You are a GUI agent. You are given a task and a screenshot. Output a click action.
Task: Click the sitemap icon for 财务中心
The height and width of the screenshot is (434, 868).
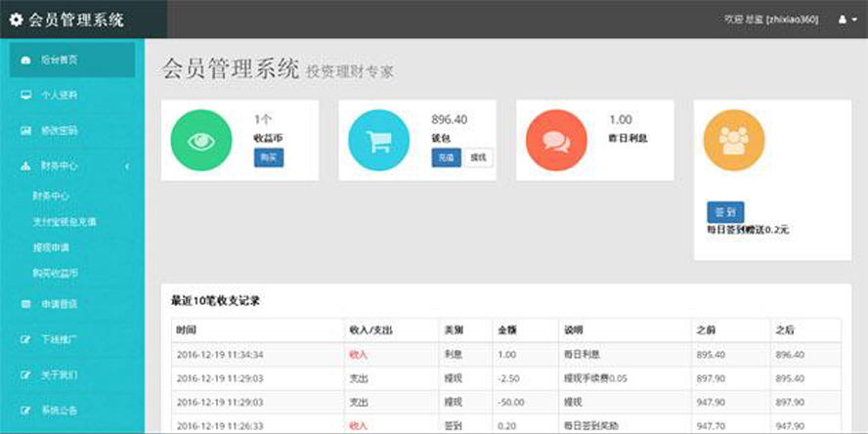[x=25, y=166]
